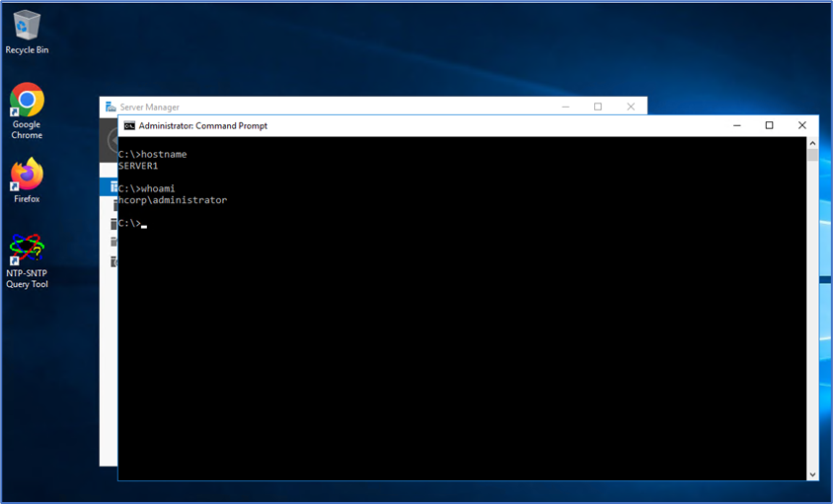Open the Recycle Bin desktop icon

(27, 31)
